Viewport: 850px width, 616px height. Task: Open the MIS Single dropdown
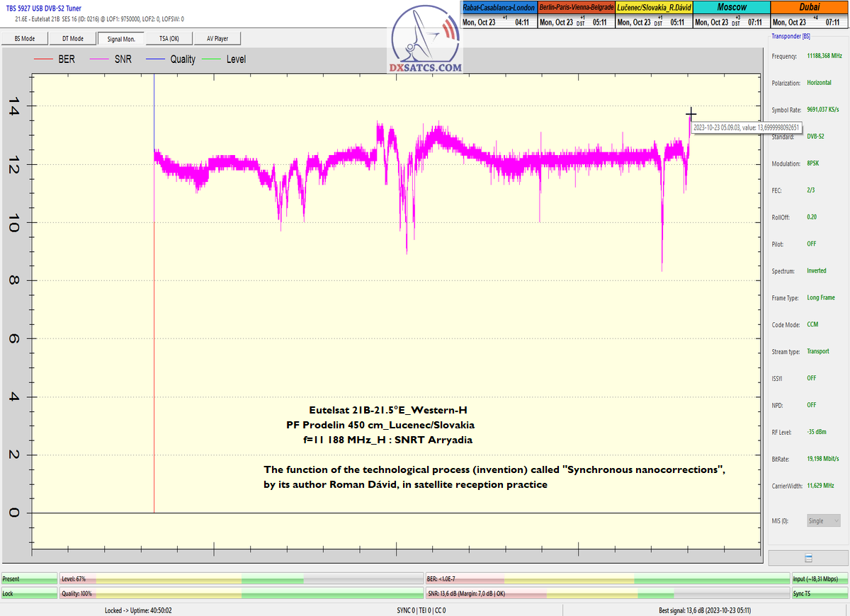[824, 520]
